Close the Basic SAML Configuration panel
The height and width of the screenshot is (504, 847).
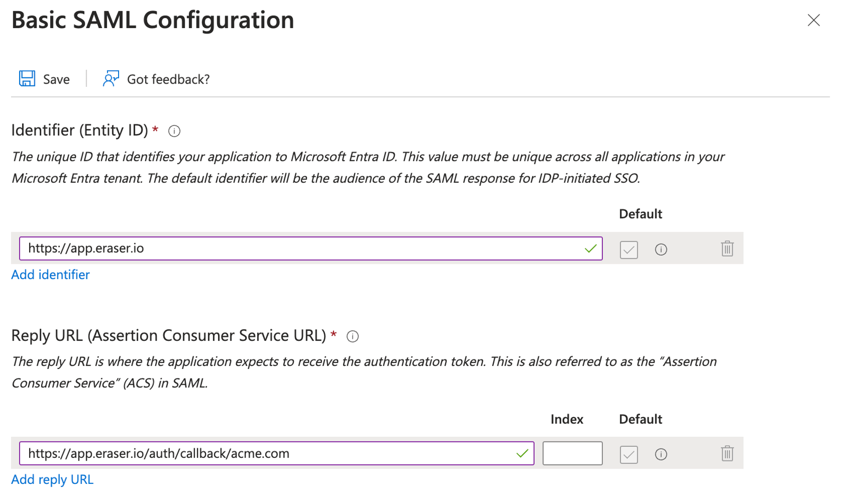click(x=814, y=20)
